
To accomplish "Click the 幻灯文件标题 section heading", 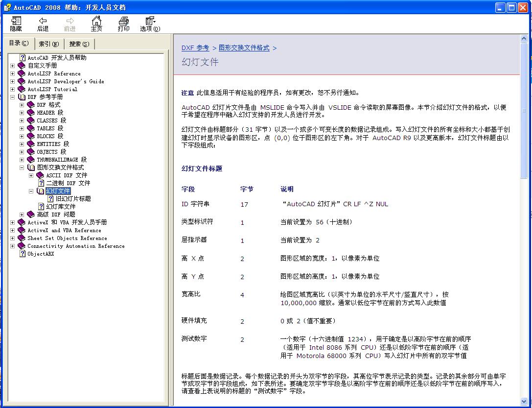I will [202, 168].
